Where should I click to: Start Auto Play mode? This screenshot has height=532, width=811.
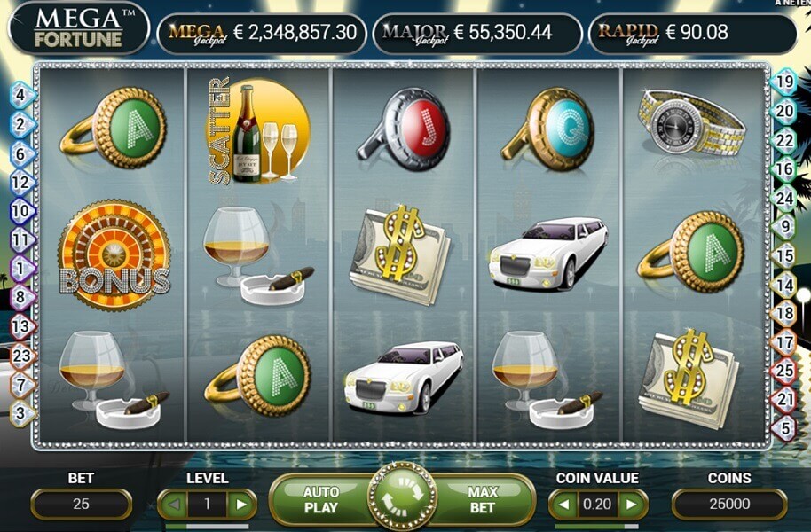322,499
